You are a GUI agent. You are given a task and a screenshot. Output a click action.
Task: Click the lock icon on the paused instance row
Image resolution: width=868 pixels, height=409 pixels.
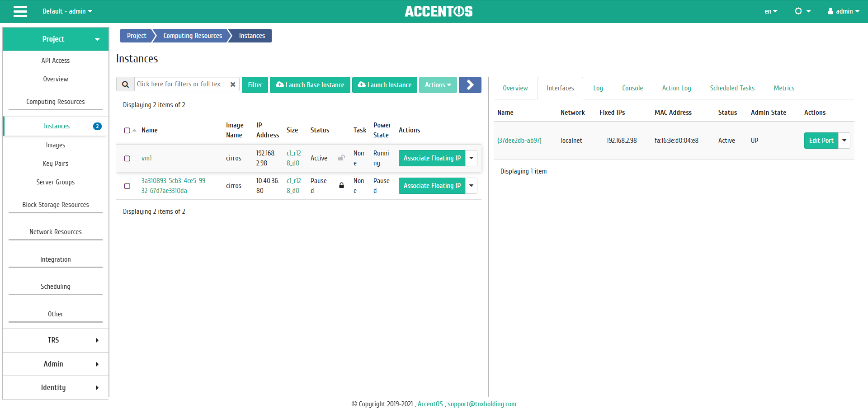[x=341, y=185]
